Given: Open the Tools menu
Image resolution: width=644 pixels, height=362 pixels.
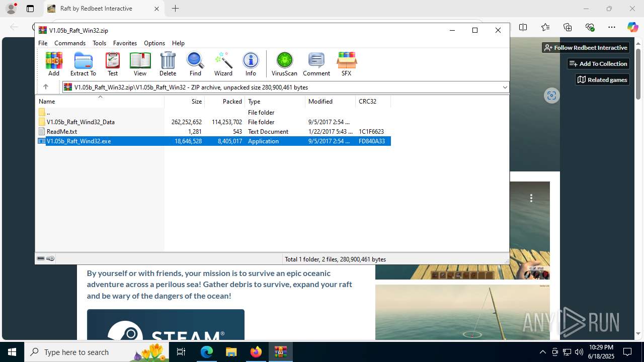Looking at the screenshot, I should (x=99, y=43).
